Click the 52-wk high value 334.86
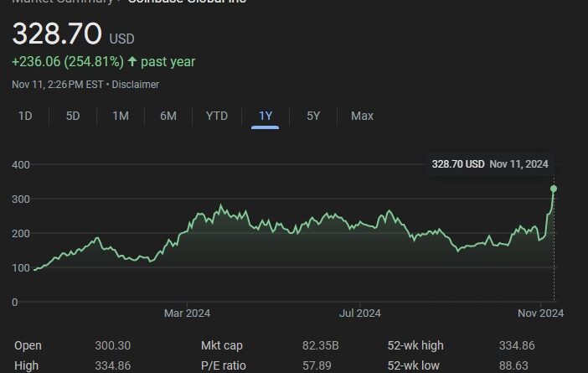Viewport: 588px width, 373px height. pyautogui.click(x=517, y=345)
